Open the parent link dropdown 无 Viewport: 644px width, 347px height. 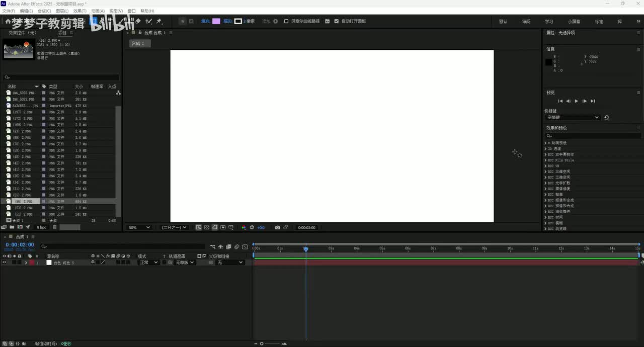click(x=230, y=263)
